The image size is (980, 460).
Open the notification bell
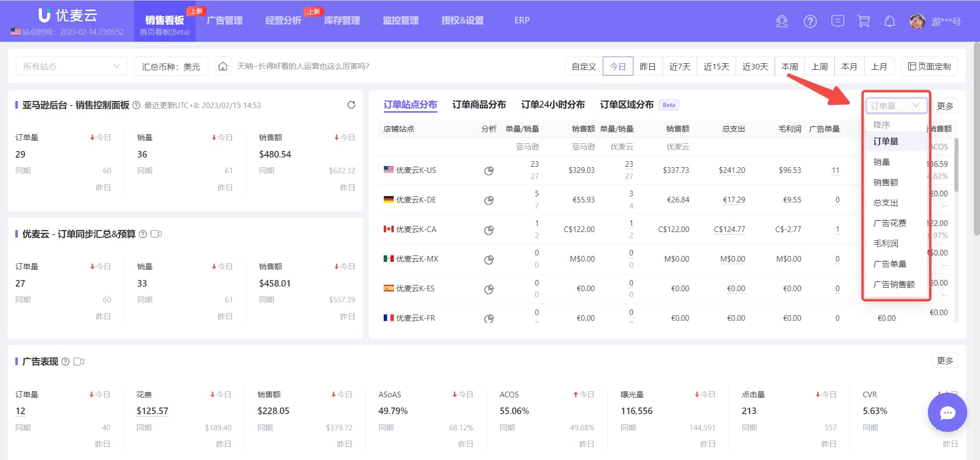click(890, 21)
